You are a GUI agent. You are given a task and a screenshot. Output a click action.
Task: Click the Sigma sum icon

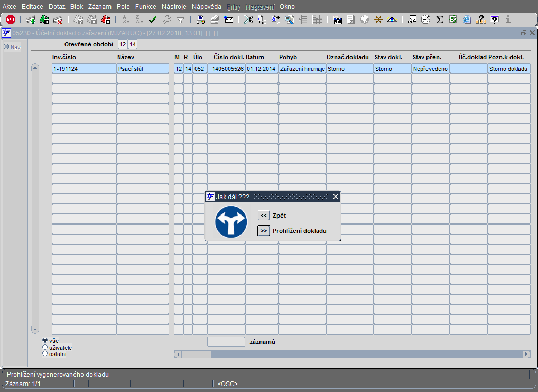coord(440,20)
